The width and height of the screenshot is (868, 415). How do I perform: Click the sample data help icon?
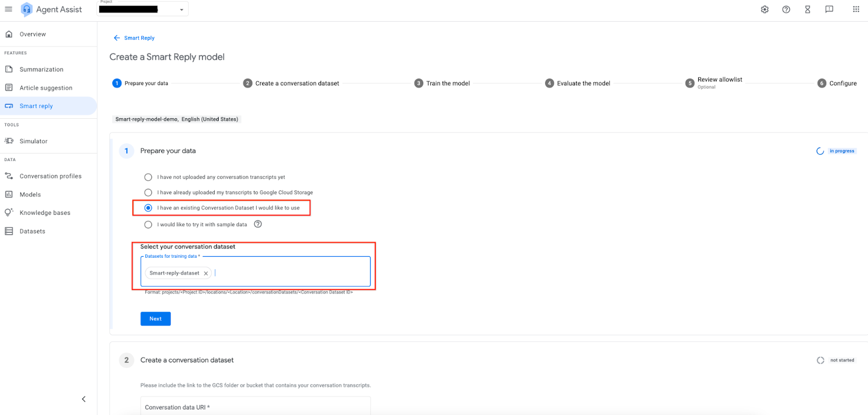tap(258, 224)
